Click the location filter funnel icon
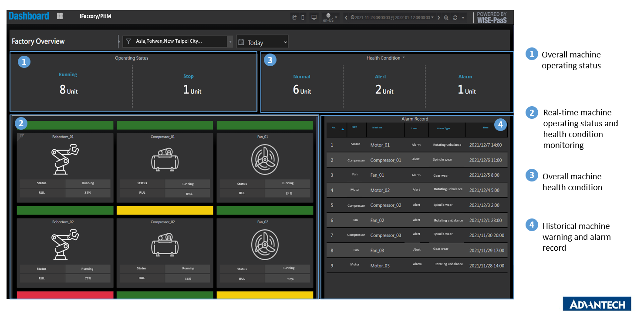644x319 pixels. [x=128, y=41]
